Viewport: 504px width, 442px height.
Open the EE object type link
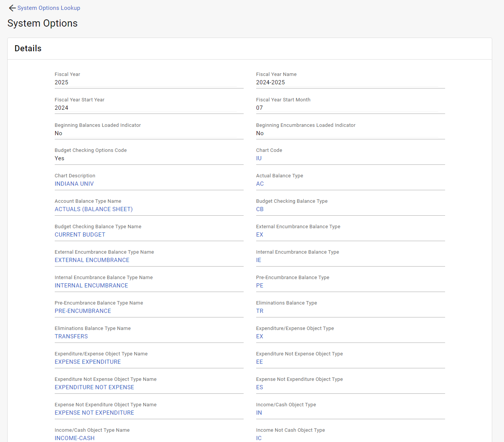pyautogui.click(x=260, y=362)
